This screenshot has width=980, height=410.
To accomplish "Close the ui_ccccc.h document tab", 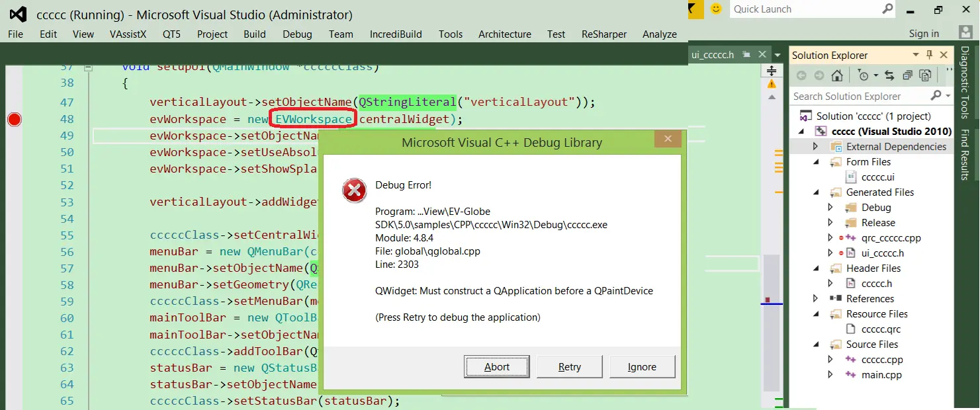I will tap(762, 55).
